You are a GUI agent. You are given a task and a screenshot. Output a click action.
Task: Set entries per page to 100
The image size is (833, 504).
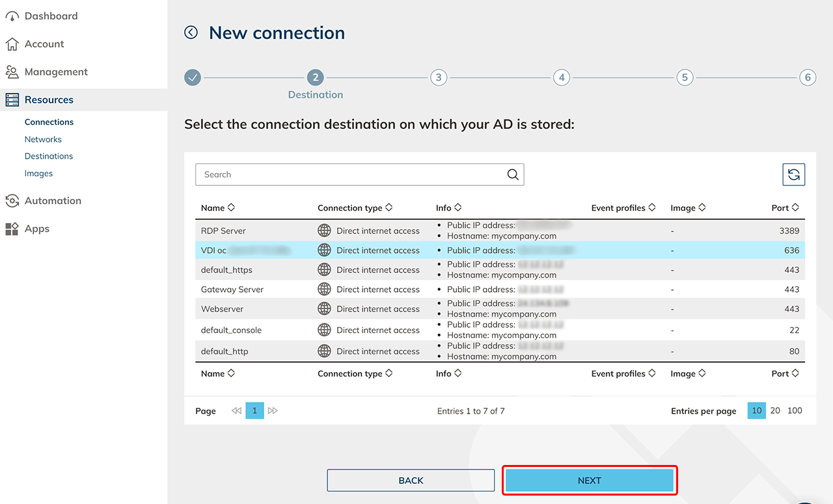click(795, 411)
